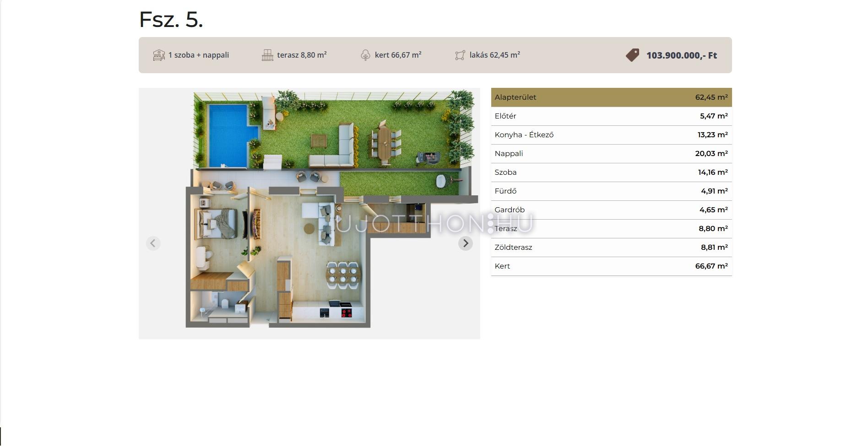This screenshot has width=868, height=447.
Task: Select the Szoba row in area table
Action: click(611, 172)
